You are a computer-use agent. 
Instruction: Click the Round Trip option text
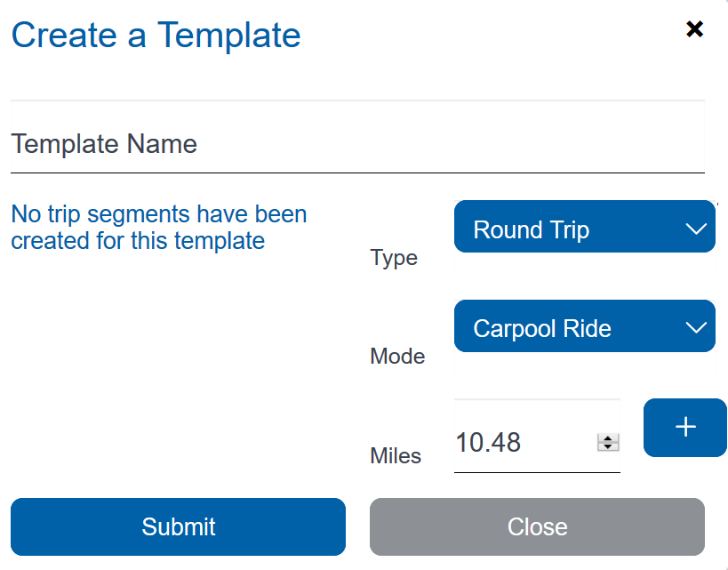click(531, 230)
